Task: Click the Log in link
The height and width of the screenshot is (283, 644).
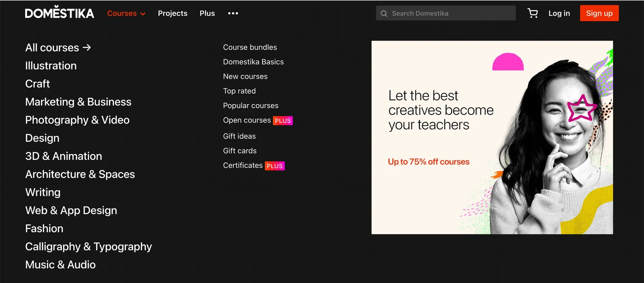Action: point(559,13)
